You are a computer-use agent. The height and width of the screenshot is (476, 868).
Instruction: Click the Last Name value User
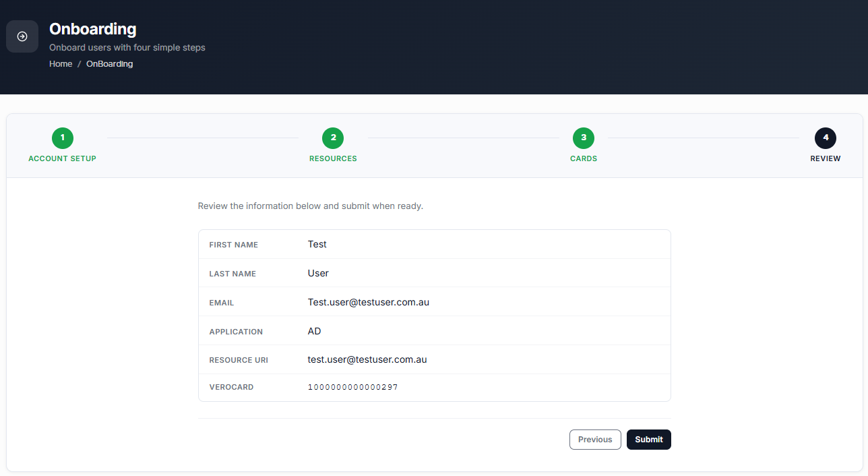point(318,273)
